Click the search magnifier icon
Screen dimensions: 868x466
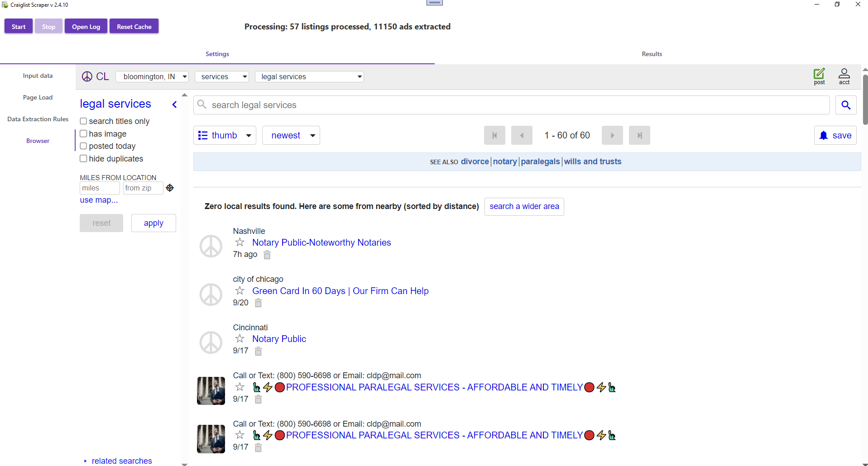point(845,105)
